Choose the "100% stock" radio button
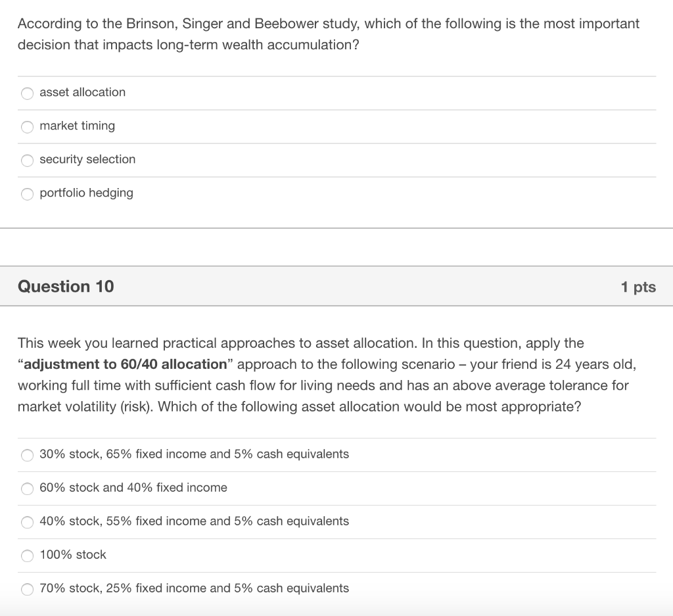The width and height of the screenshot is (673, 616). point(27,556)
